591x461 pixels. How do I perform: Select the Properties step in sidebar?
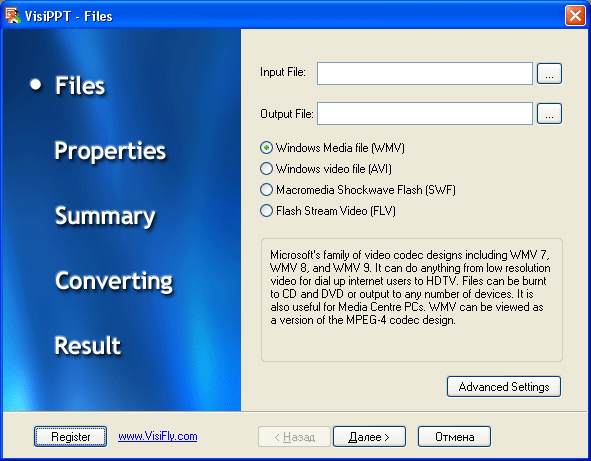click(x=110, y=152)
